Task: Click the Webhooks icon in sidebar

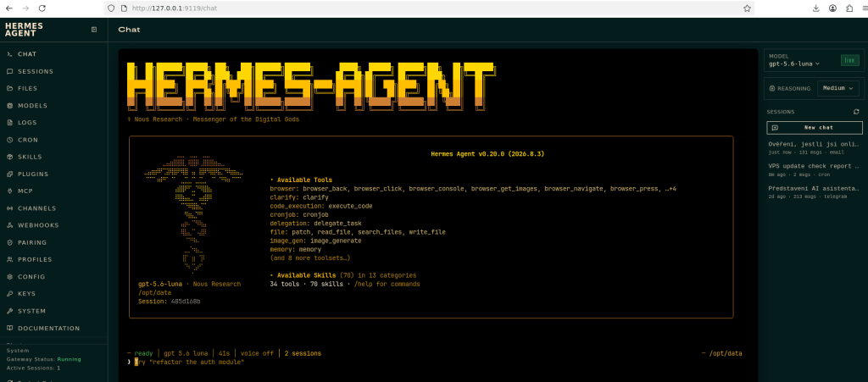Action: (10, 225)
